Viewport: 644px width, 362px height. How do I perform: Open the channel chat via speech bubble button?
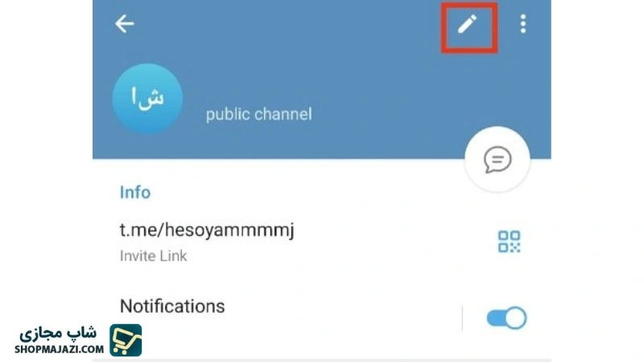coord(497,159)
